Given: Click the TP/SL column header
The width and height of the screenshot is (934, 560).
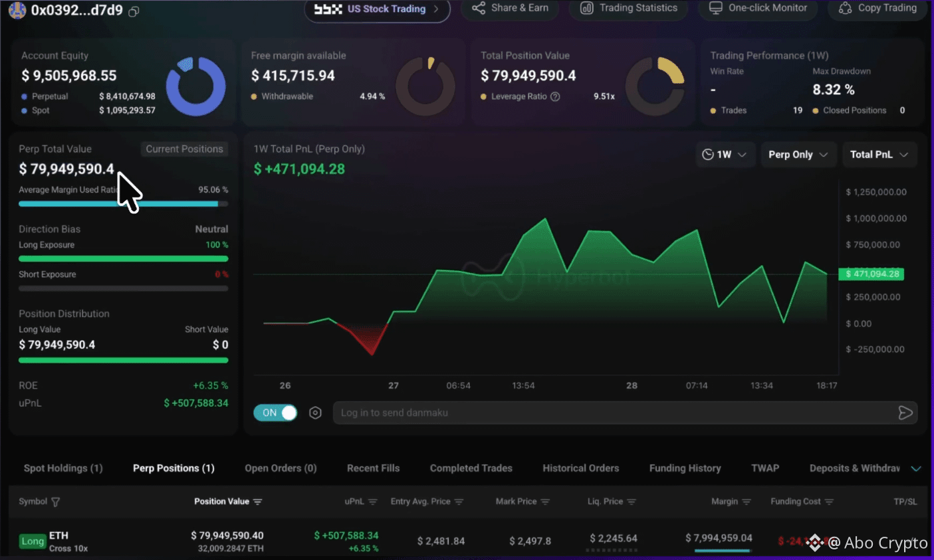Looking at the screenshot, I should tap(905, 502).
